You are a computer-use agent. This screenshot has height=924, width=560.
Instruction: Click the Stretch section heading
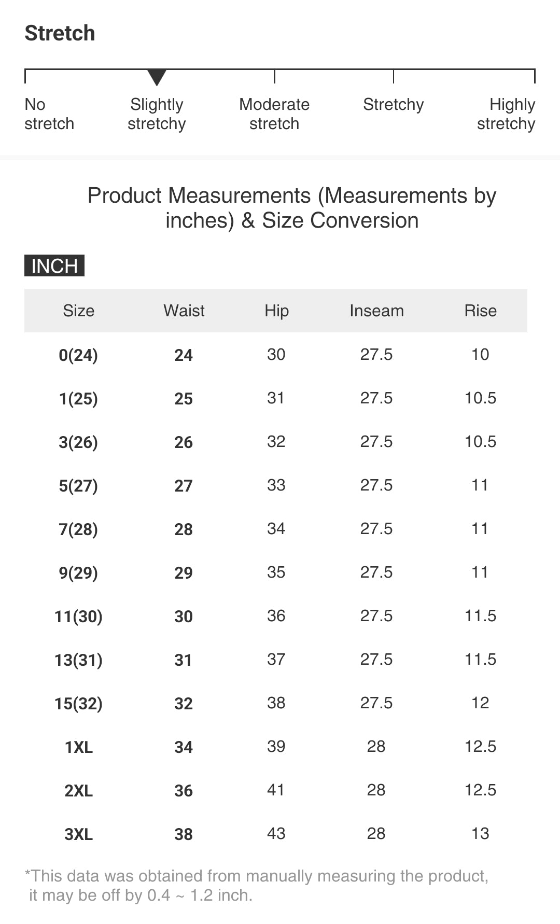(60, 33)
